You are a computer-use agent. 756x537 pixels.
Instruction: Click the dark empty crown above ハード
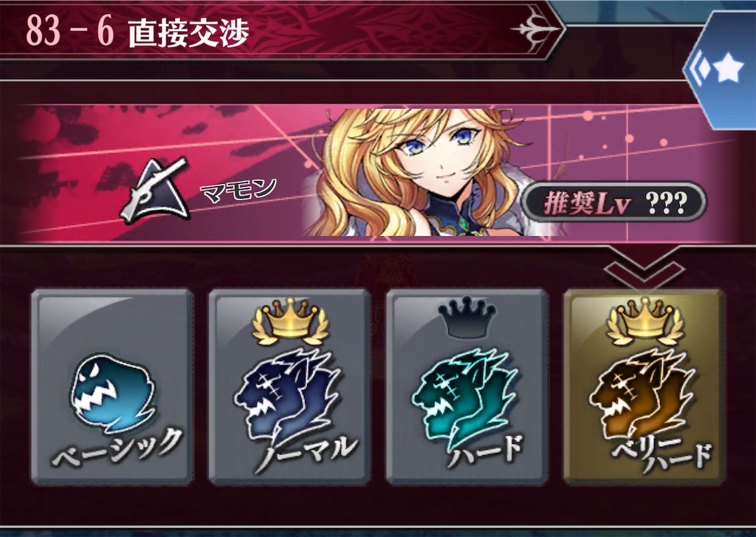click(x=467, y=316)
